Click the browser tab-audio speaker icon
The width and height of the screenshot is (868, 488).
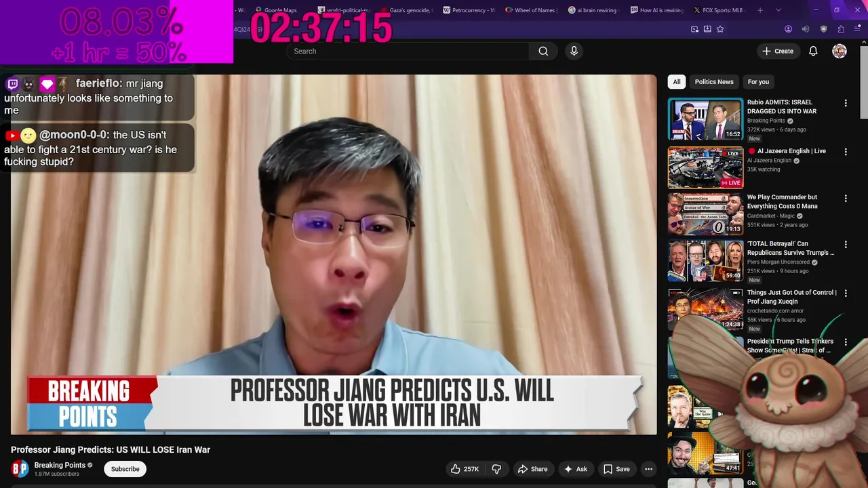pyautogui.click(x=806, y=29)
